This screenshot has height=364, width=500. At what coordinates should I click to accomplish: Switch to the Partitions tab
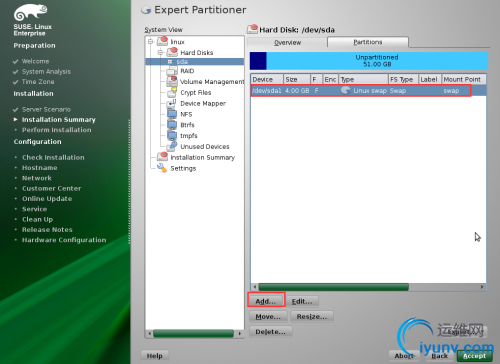coord(368,42)
